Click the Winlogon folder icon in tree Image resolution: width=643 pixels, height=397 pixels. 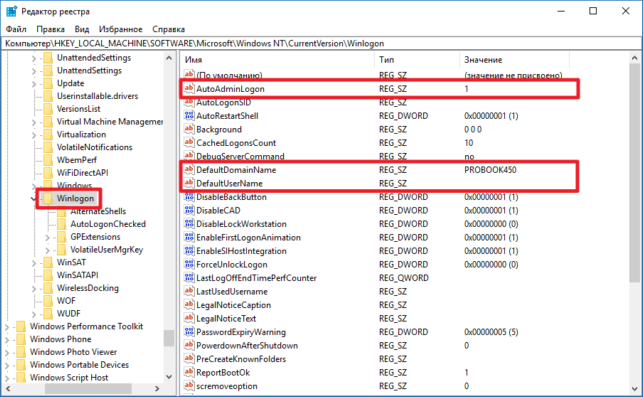coord(48,198)
